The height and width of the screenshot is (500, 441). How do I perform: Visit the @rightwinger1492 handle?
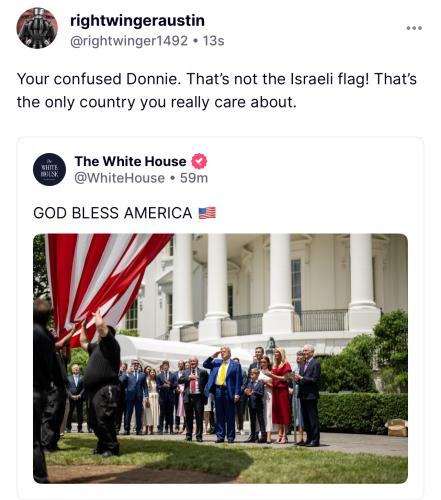(x=129, y=41)
